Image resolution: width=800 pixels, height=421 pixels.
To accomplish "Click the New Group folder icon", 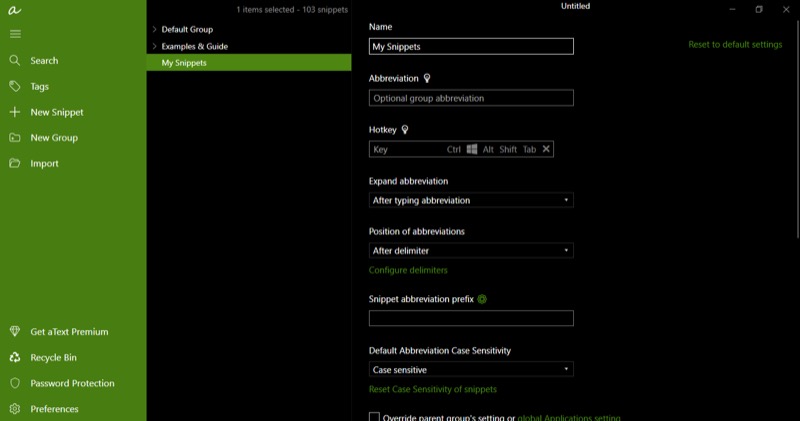I will click(15, 138).
